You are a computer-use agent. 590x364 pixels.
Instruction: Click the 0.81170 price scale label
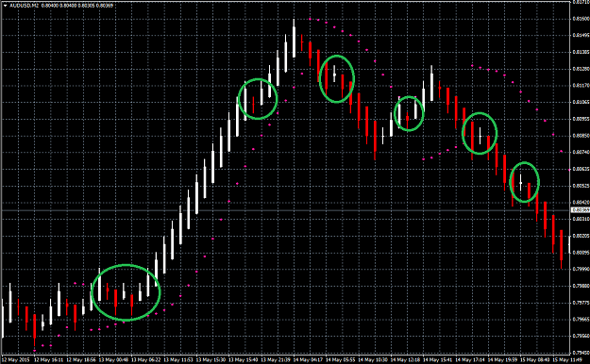pyautogui.click(x=581, y=86)
